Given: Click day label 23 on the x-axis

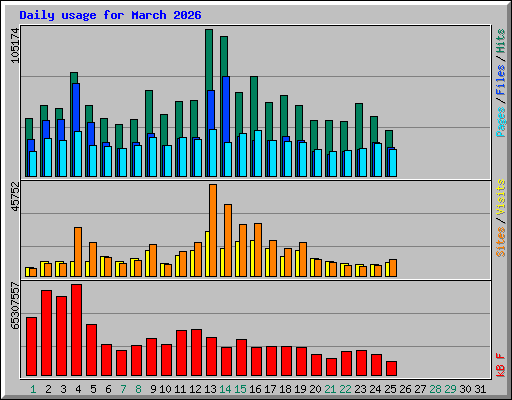Looking at the screenshot, I should coord(360,389).
